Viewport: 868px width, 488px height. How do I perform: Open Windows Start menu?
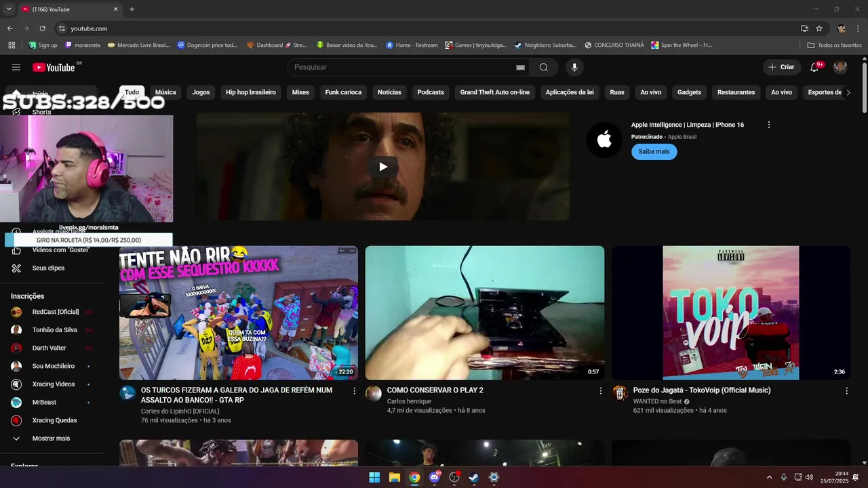coord(374,477)
